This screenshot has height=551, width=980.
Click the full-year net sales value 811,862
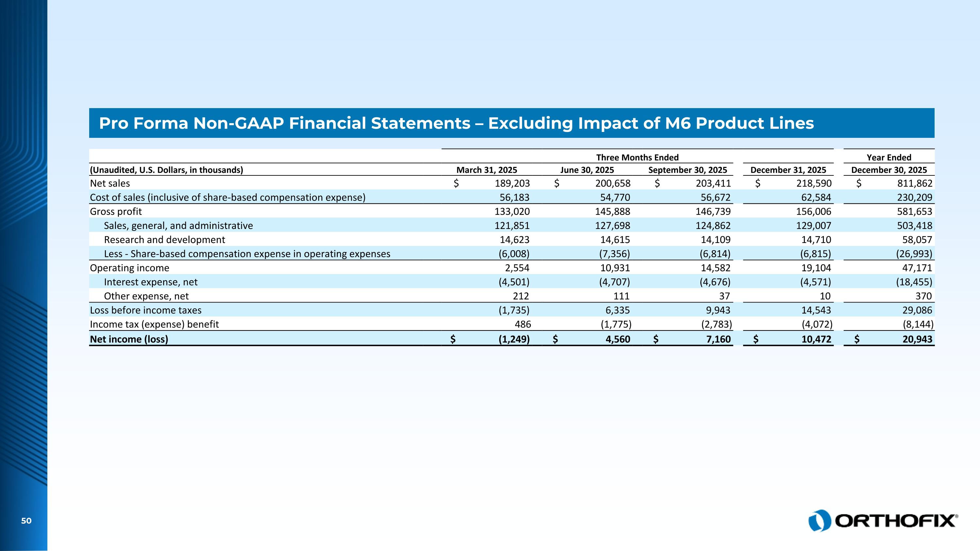point(915,183)
